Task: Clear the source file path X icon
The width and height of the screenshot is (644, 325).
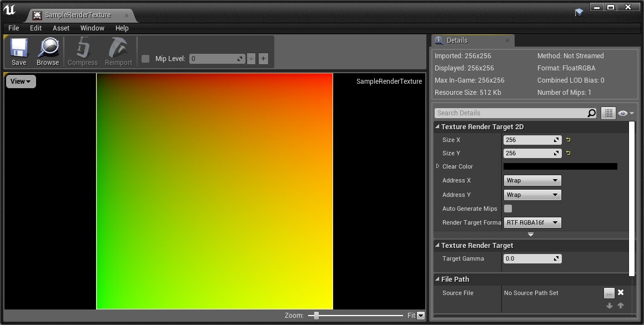Action: 621,293
